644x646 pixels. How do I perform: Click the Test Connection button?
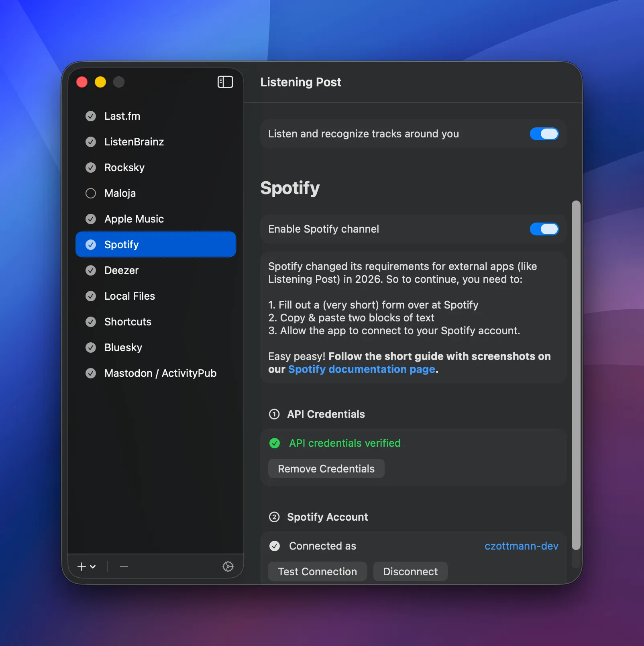[x=317, y=571]
